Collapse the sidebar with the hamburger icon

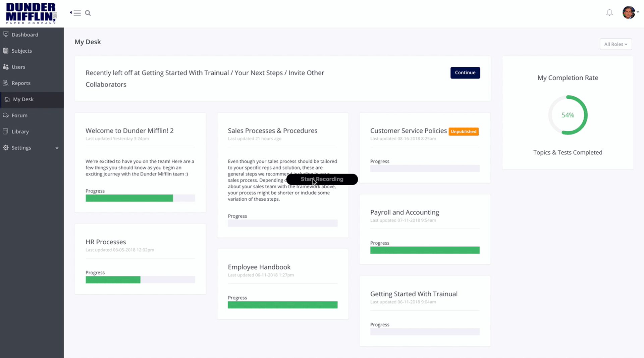pyautogui.click(x=76, y=13)
